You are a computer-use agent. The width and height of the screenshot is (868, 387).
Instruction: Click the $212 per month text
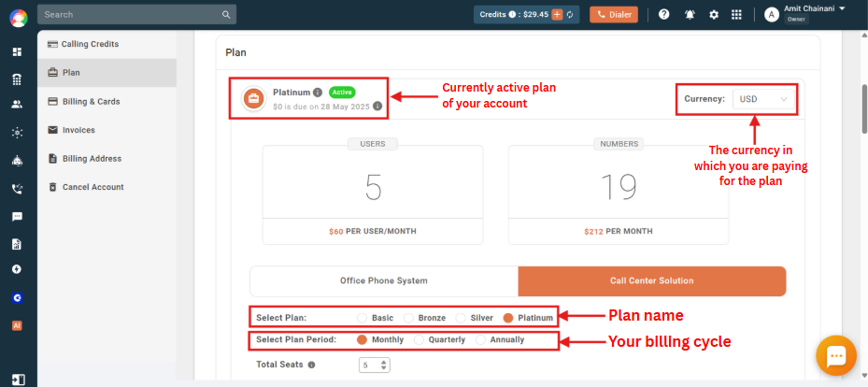tap(619, 232)
